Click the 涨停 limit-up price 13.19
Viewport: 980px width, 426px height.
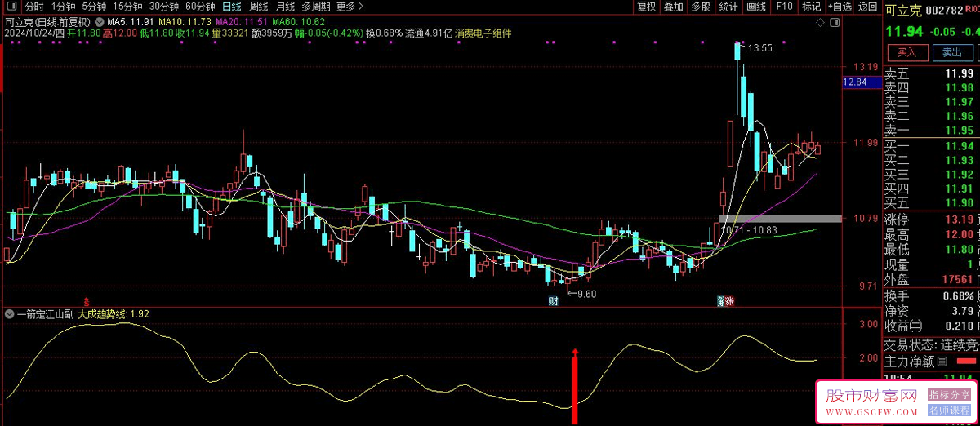click(959, 220)
